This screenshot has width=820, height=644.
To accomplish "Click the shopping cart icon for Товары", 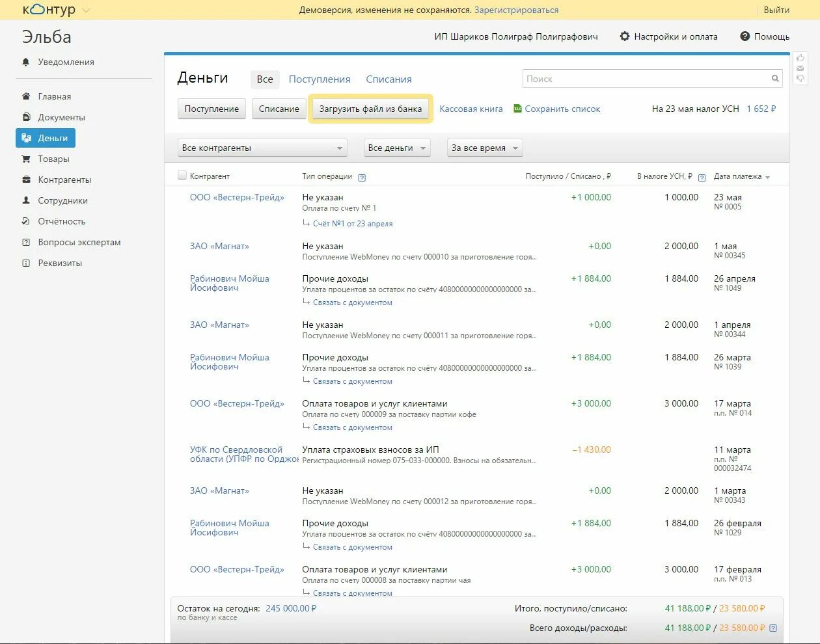I will pyautogui.click(x=26, y=159).
